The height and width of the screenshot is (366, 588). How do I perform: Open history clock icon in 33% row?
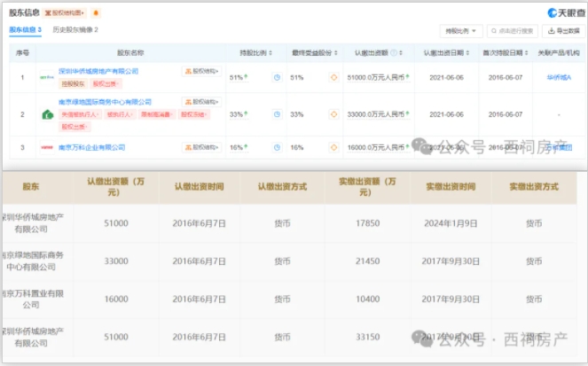(277, 114)
